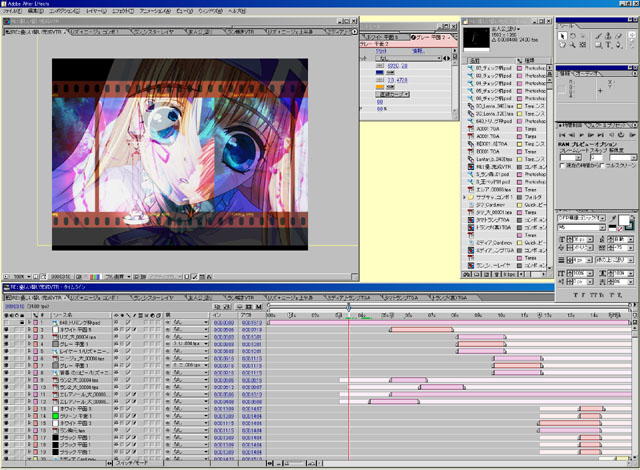The image size is (640, 470).
Task: Select the Eraser tool
Action: (x=619, y=36)
